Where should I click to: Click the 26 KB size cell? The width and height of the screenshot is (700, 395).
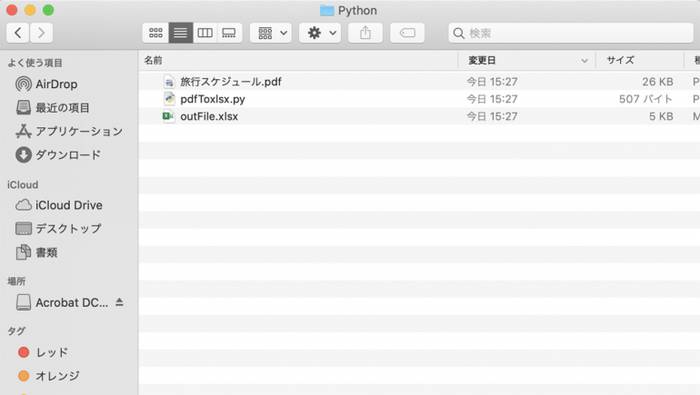(x=658, y=82)
